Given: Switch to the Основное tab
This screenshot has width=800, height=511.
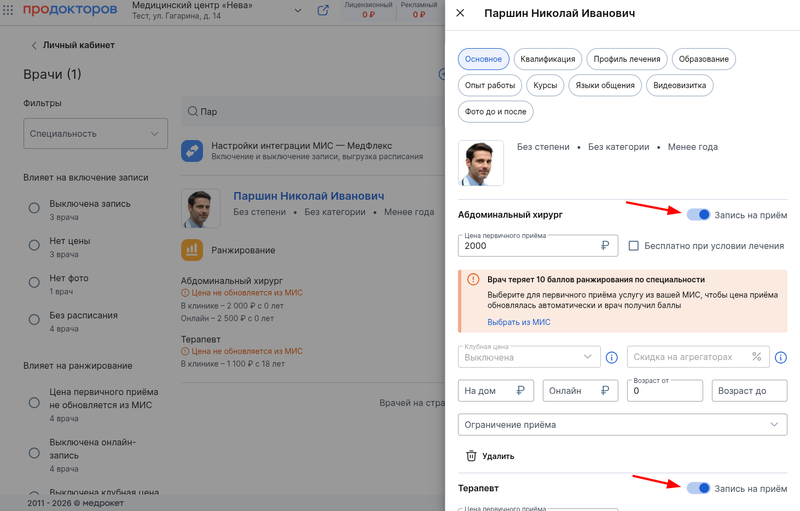Looking at the screenshot, I should (x=483, y=59).
